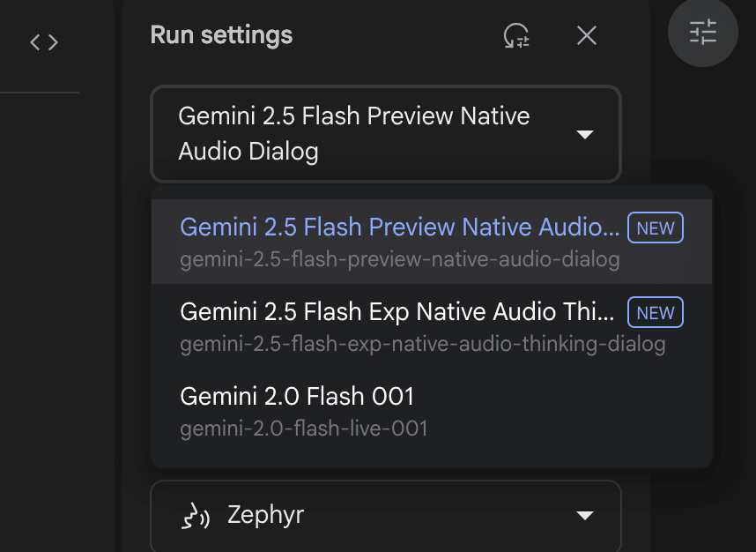Click the gemini-2.0-flash-live-001 model ID text
756x552 pixels.
pyautogui.click(x=304, y=429)
